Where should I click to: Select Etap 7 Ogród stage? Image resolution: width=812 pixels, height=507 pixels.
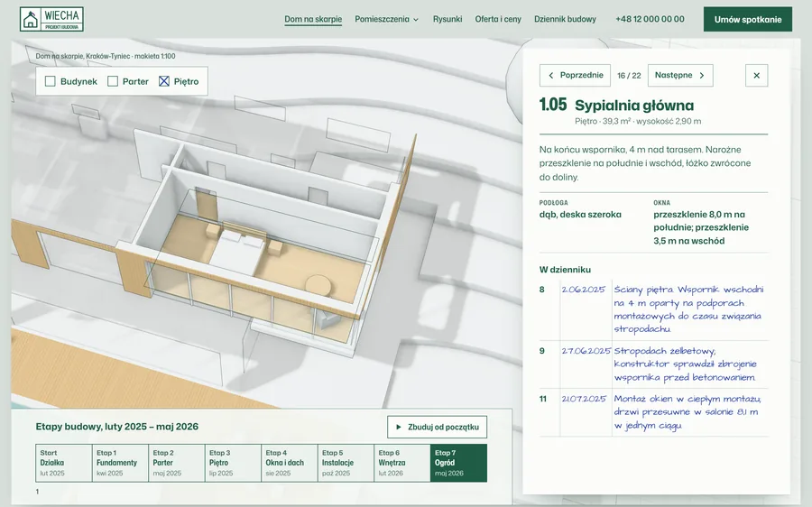(x=459, y=463)
